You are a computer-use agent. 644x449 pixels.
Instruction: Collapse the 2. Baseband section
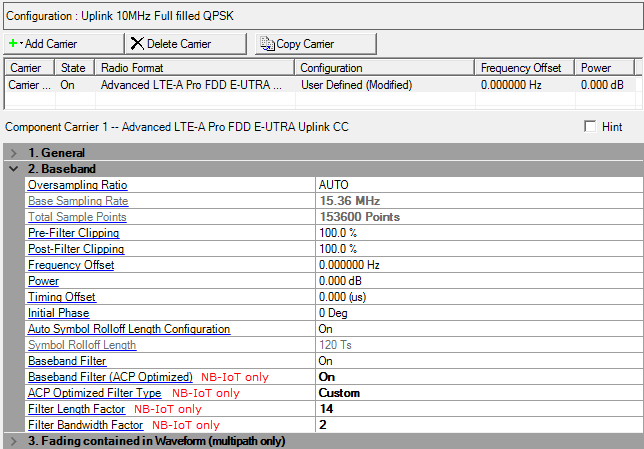14,169
